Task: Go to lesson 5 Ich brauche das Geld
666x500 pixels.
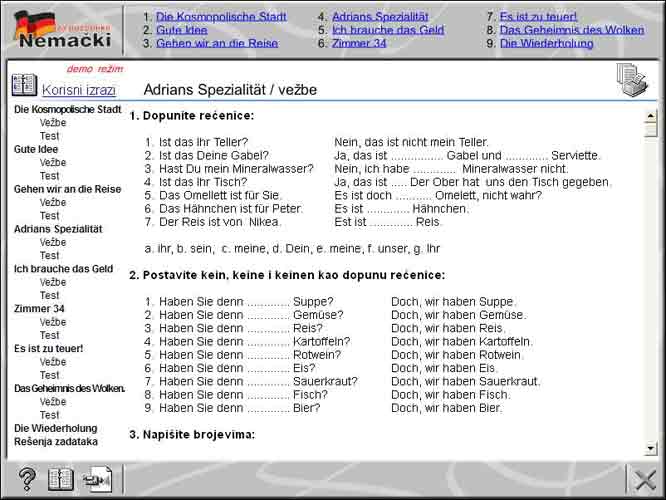Action: click(388, 30)
